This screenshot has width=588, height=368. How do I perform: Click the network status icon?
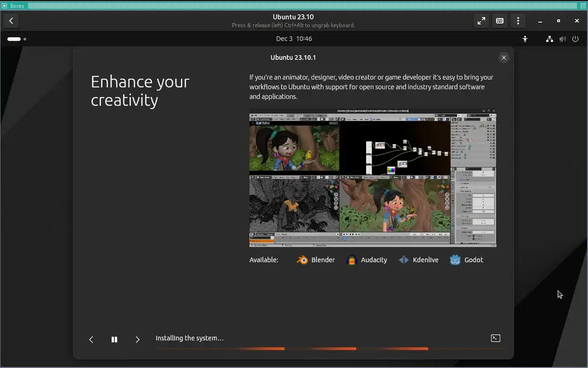point(549,39)
